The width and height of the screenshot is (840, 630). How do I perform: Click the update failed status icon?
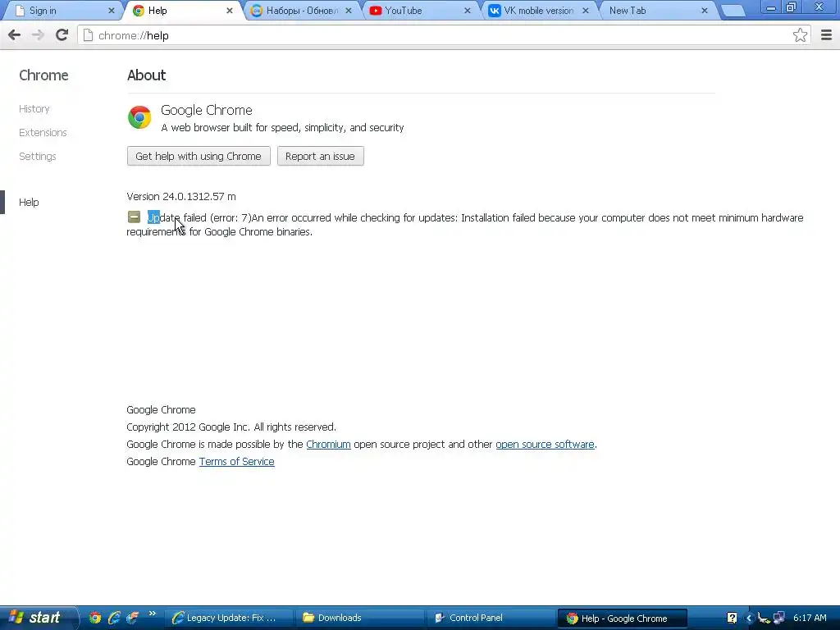[134, 217]
